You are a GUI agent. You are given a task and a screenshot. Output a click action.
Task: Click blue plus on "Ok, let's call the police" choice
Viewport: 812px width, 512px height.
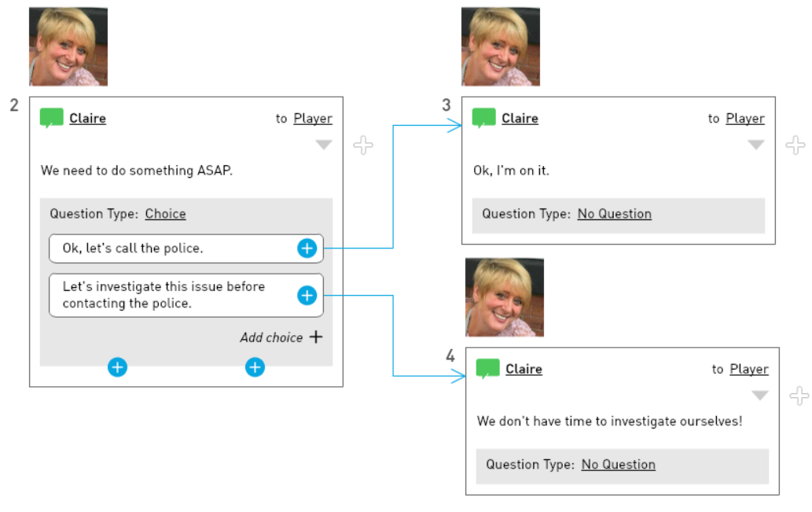click(307, 249)
